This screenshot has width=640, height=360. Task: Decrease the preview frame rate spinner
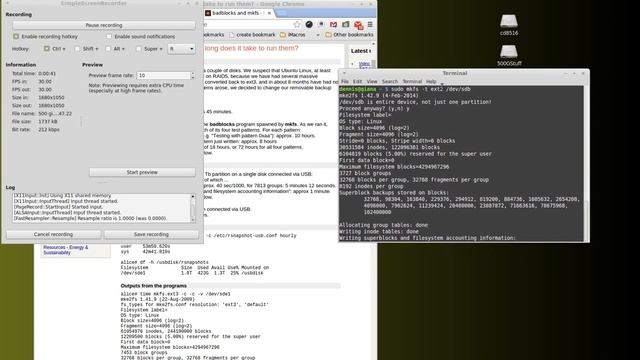[x=193, y=78]
